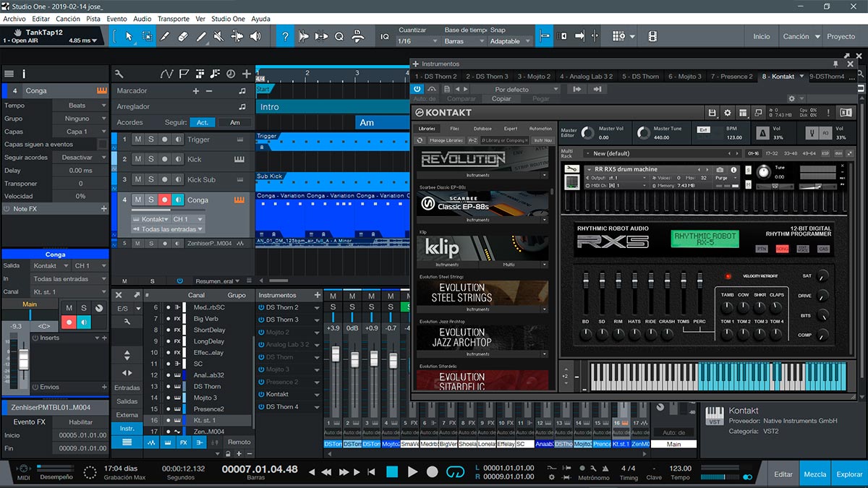The height and width of the screenshot is (488, 868).
Task: Open Kontakt options gear icon
Action: coord(728,113)
